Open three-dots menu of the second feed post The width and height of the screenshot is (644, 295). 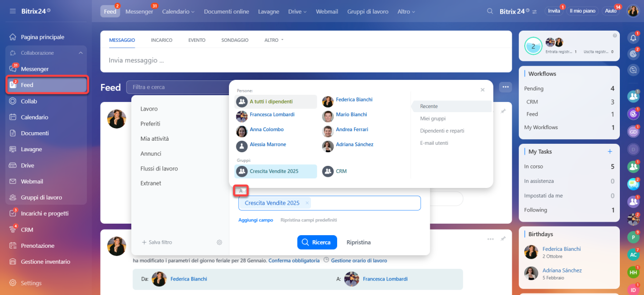coord(491,239)
